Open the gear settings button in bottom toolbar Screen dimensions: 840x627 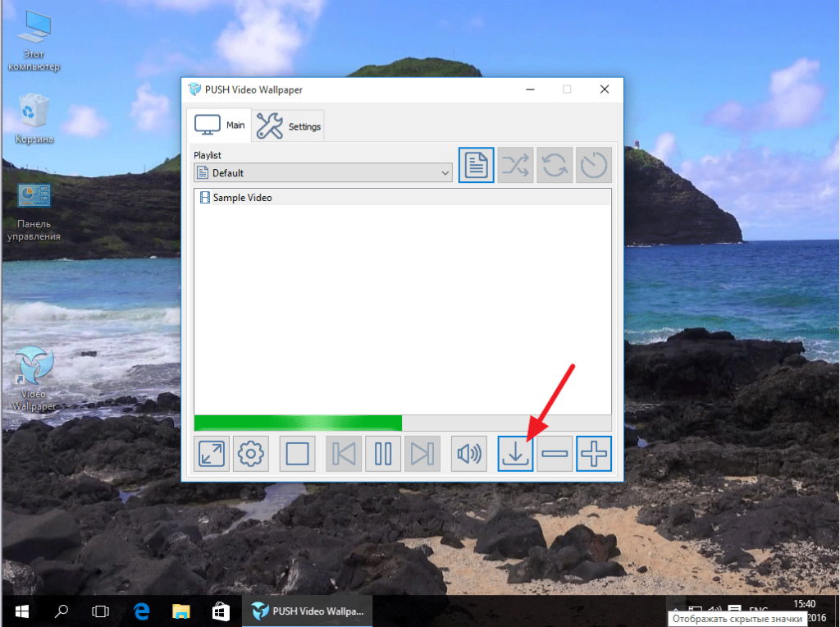(x=251, y=454)
